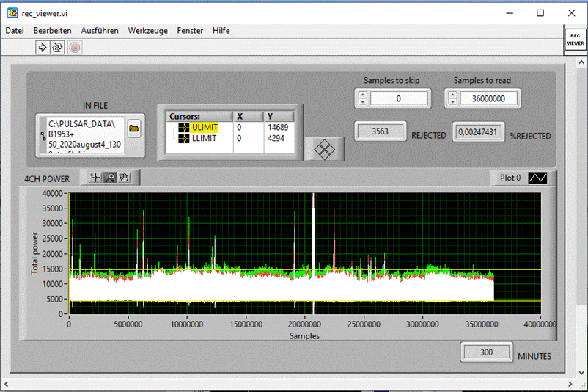The width and height of the screenshot is (588, 392).
Task: Open the Ausführen menu
Action: click(100, 31)
